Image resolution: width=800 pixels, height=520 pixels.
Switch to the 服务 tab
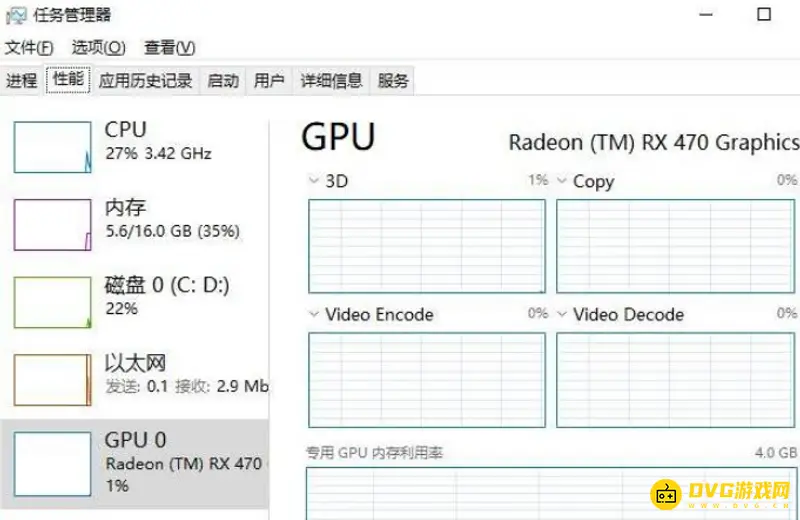(x=393, y=81)
